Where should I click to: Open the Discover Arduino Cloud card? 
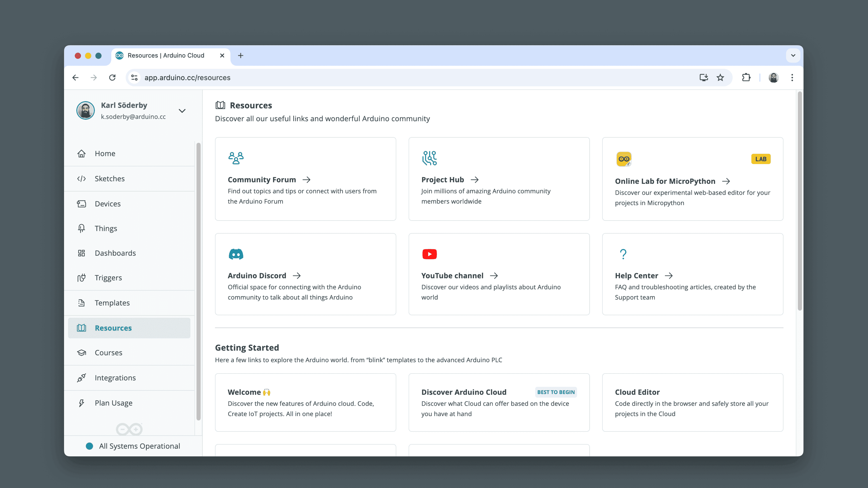(499, 402)
